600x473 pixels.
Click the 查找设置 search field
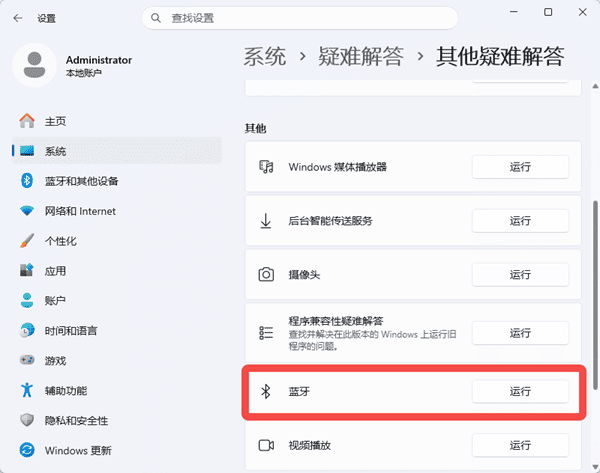coord(300,18)
